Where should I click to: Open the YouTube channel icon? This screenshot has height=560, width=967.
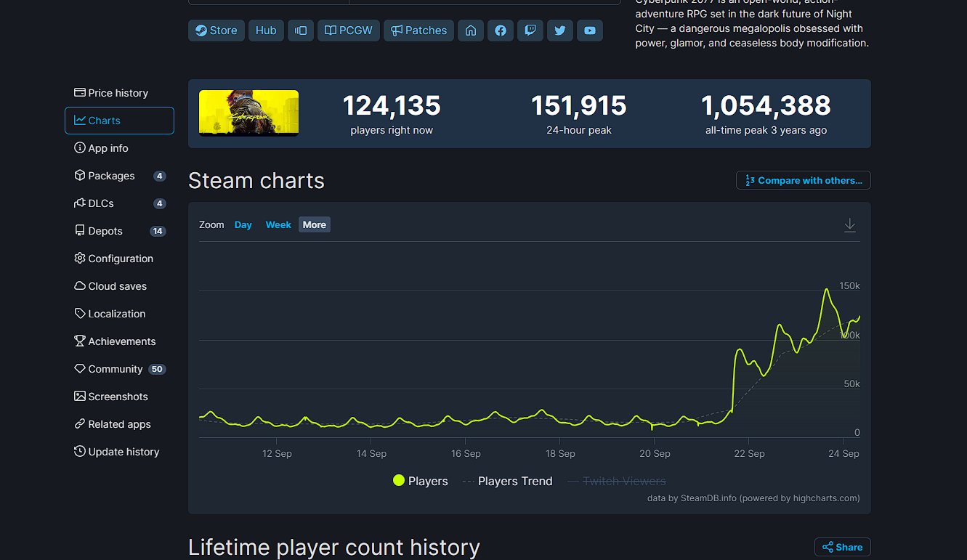tap(589, 31)
